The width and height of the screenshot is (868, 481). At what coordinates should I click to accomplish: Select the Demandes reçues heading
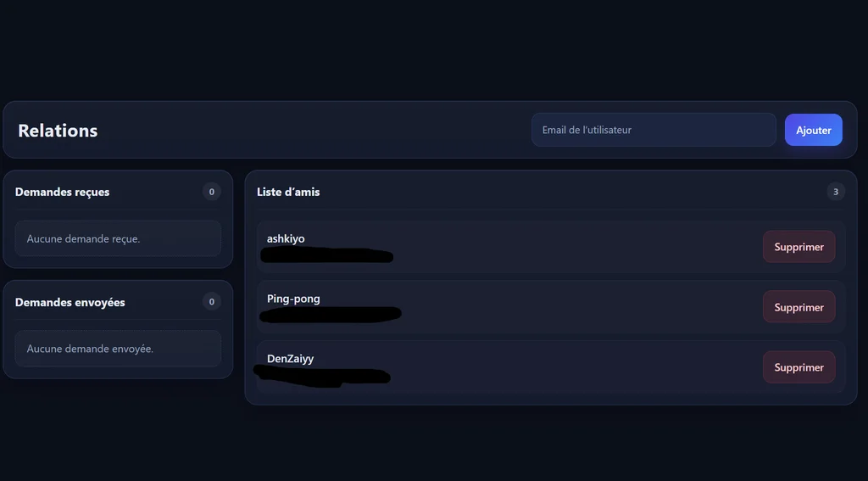click(62, 192)
